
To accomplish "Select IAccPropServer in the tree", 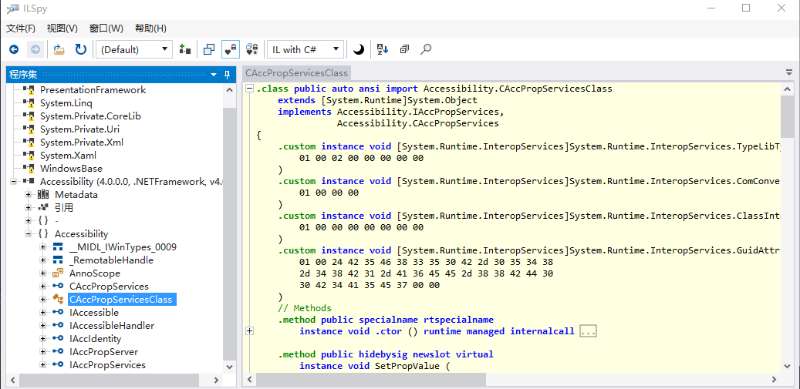I will [x=104, y=352].
